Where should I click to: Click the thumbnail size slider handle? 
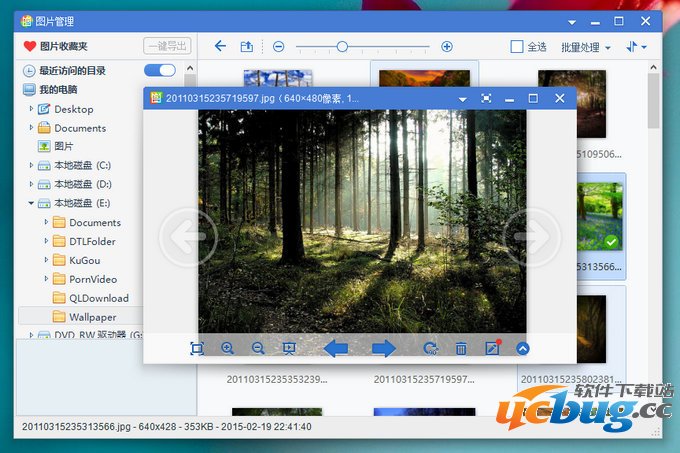click(x=342, y=46)
